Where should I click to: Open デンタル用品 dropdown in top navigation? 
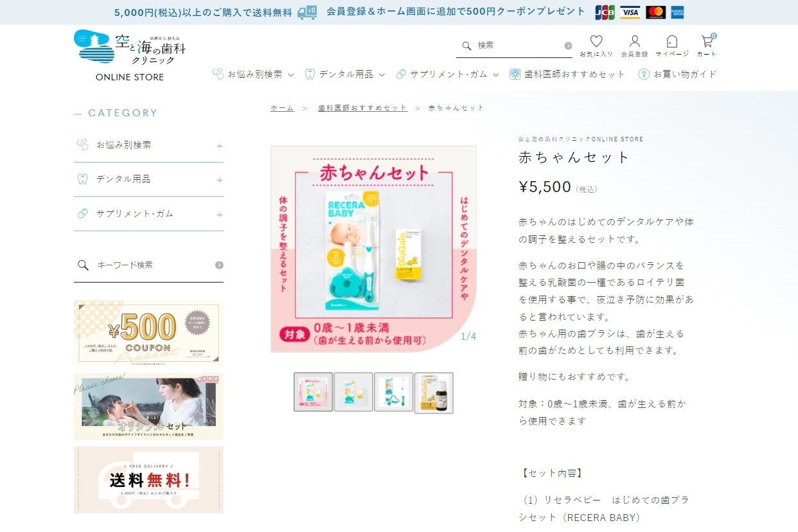coord(345,75)
